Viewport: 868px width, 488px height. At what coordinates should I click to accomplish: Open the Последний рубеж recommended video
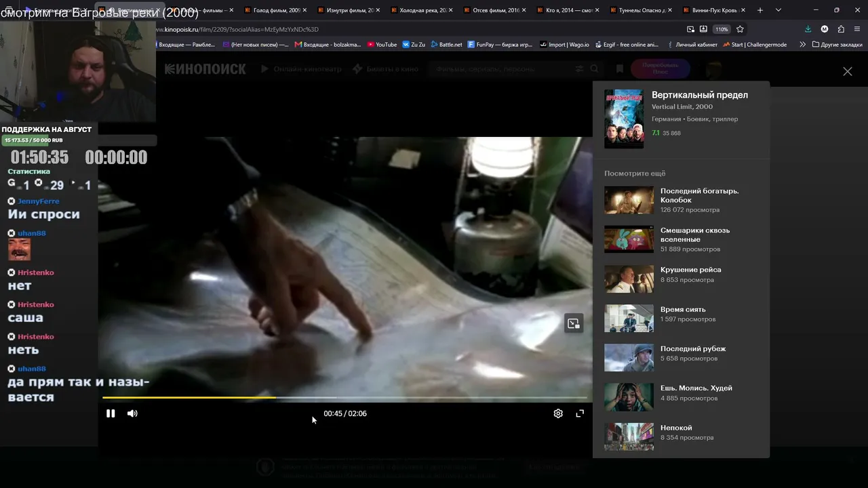point(681,358)
